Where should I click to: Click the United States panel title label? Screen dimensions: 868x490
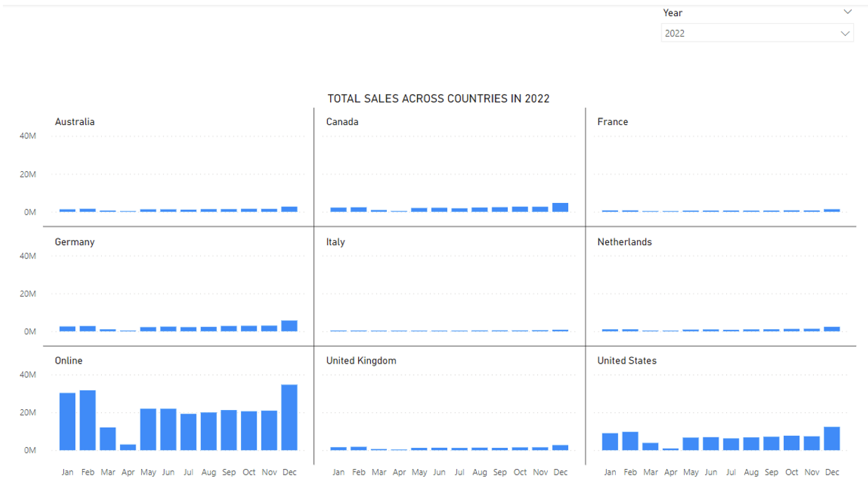pyautogui.click(x=627, y=360)
